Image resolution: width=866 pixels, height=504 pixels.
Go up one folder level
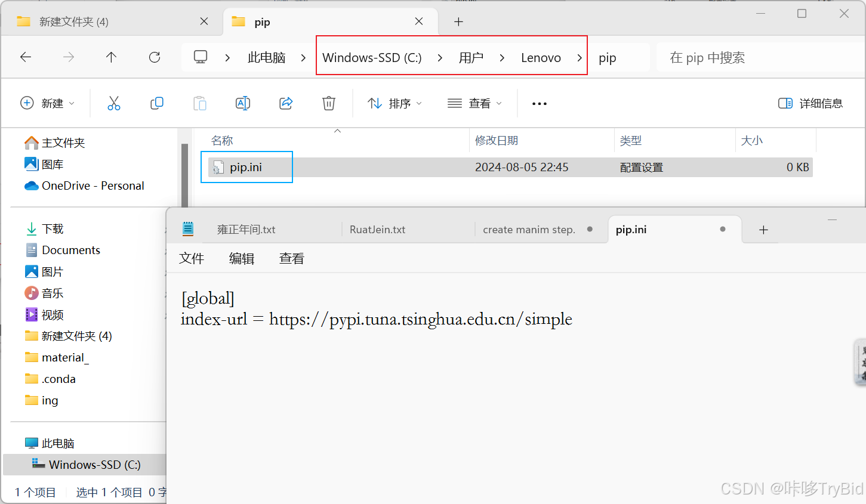(x=111, y=57)
